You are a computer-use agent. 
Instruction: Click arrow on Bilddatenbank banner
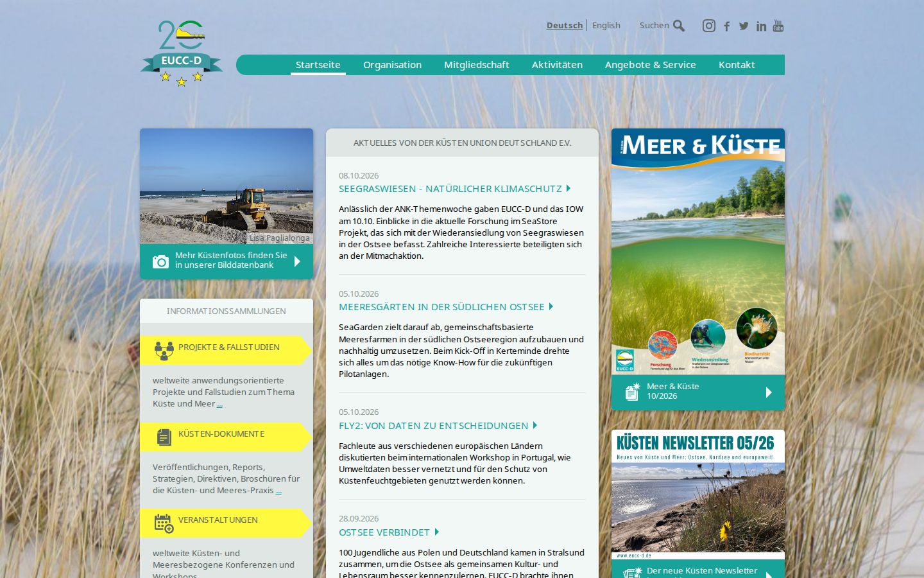pyautogui.click(x=297, y=261)
